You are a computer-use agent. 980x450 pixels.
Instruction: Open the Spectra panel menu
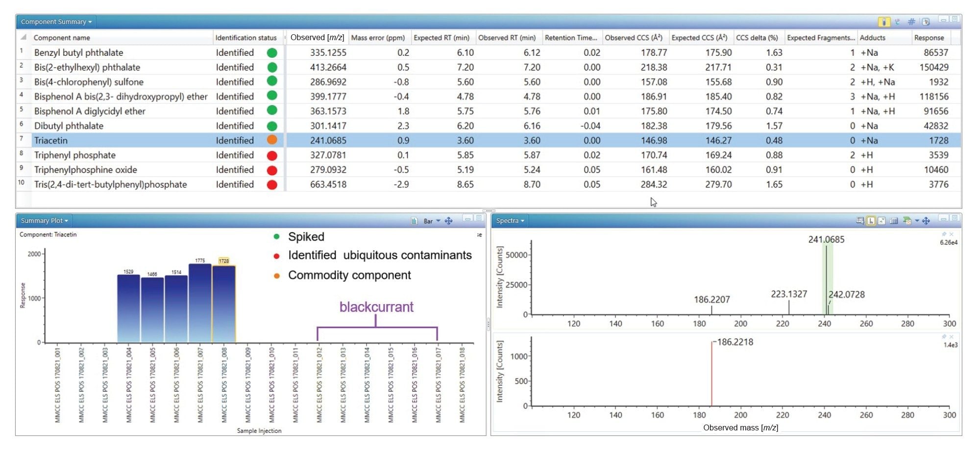tap(510, 221)
